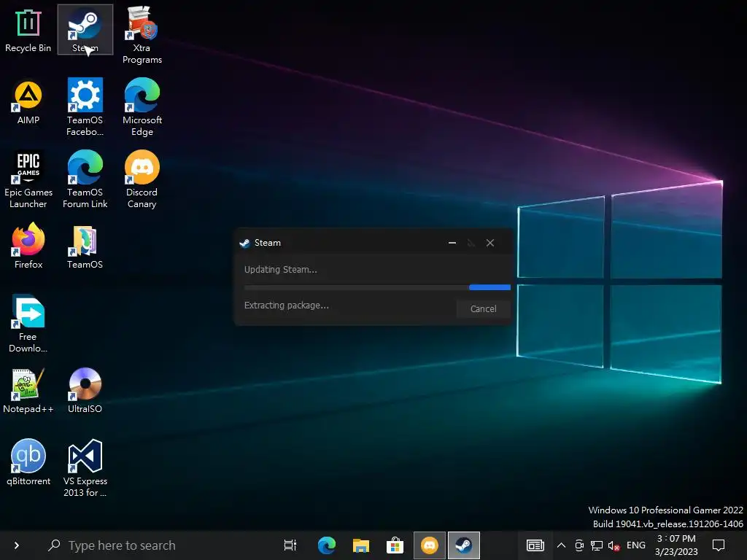747x560 pixels.
Task: Switch to Discord Canary taskbar button
Action: pyautogui.click(x=429, y=545)
